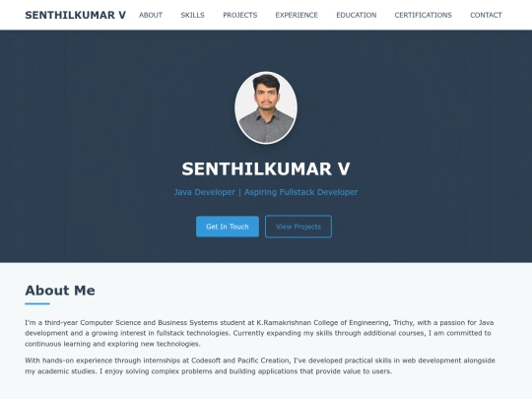Click the Aspiring Fullstack Developer tagline
This screenshot has height=399, width=532.
tap(300, 192)
